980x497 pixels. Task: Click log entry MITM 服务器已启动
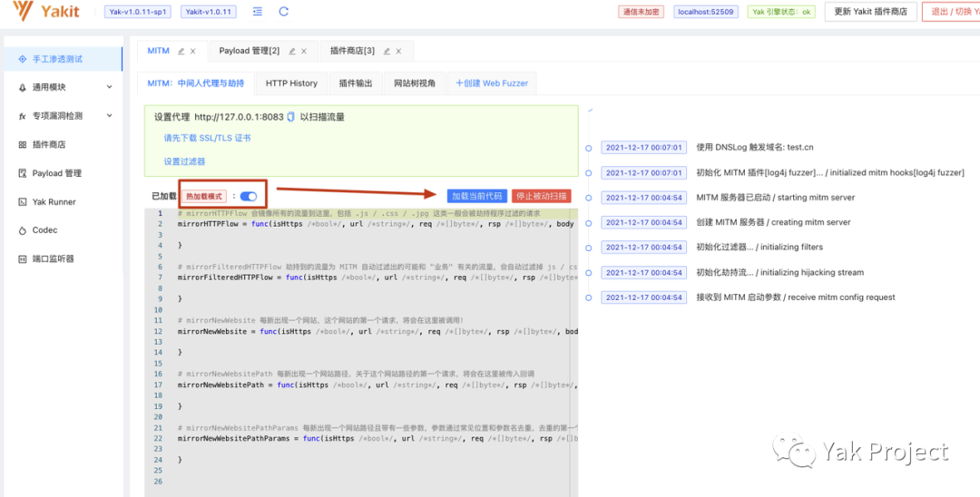coord(776,198)
